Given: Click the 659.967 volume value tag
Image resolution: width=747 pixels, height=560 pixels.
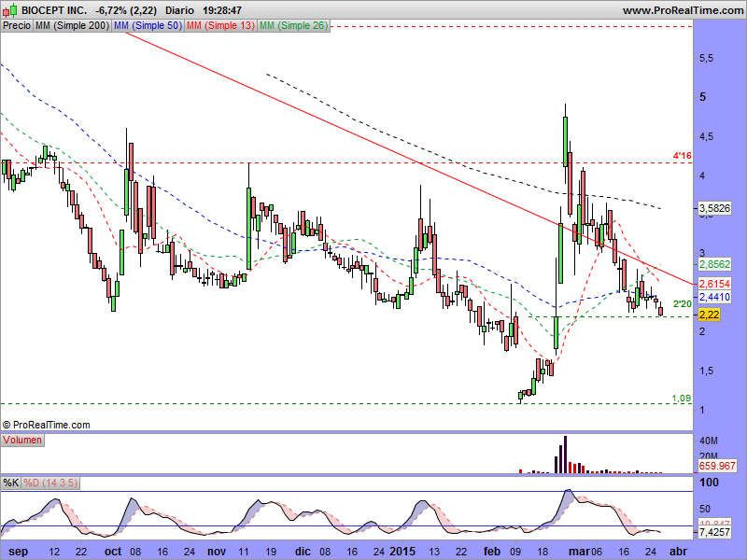Looking at the screenshot, I should click(x=717, y=466).
